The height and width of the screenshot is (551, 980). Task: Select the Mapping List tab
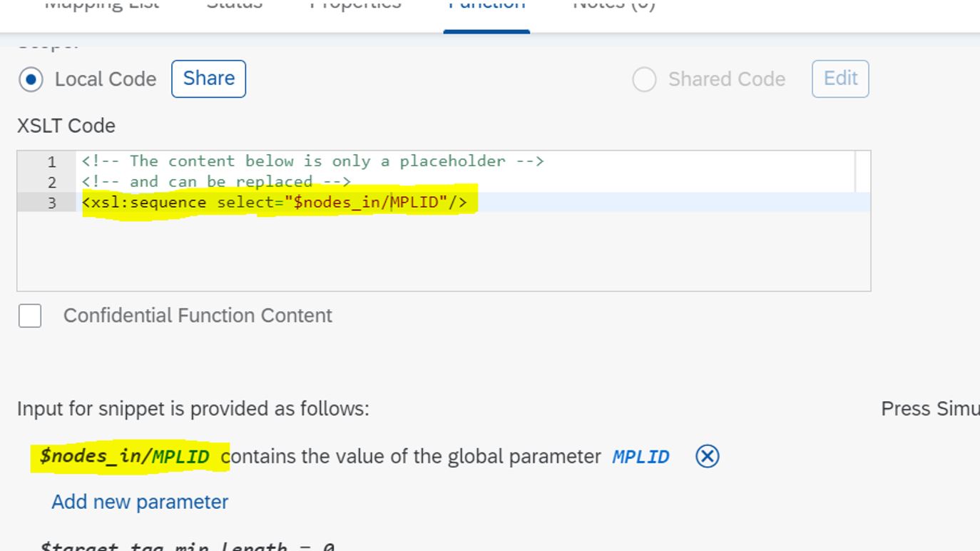point(103,6)
